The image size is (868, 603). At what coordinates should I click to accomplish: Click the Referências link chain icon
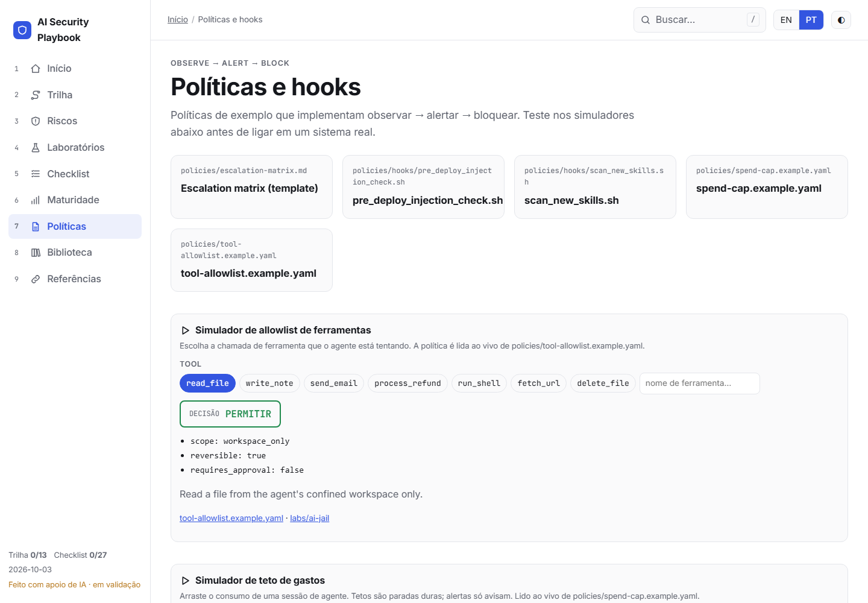tap(36, 279)
